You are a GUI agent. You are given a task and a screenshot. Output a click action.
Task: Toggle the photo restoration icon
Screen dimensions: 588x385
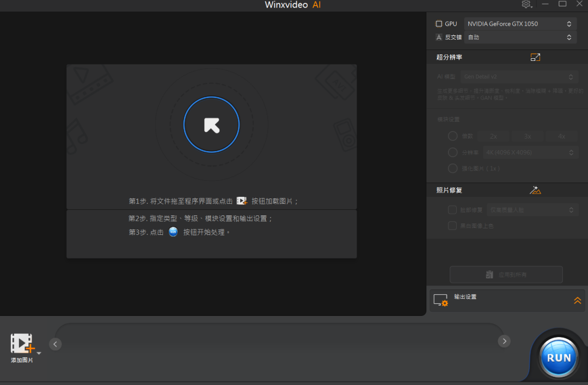point(535,190)
